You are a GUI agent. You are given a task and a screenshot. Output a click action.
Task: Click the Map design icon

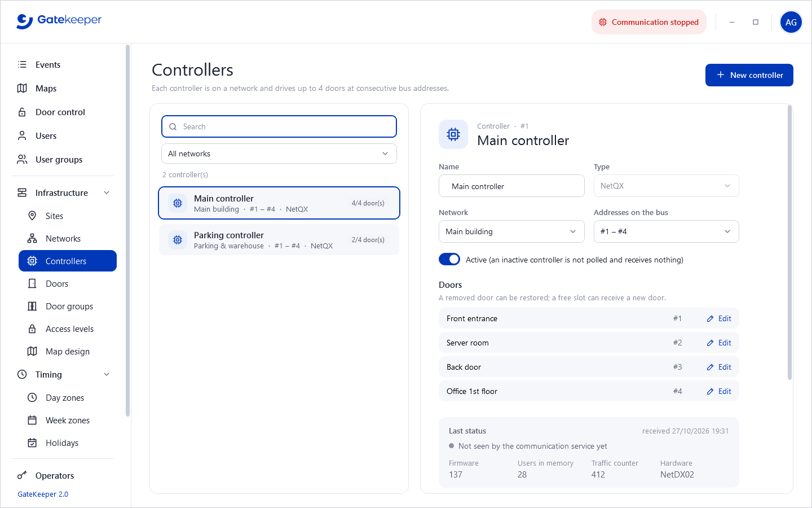tap(32, 351)
